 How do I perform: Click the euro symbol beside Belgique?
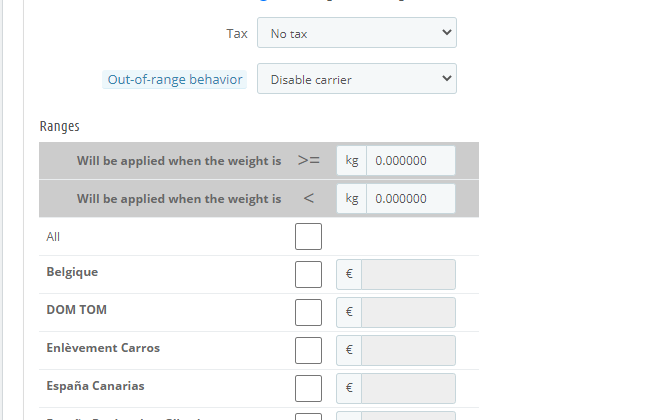[x=349, y=274]
